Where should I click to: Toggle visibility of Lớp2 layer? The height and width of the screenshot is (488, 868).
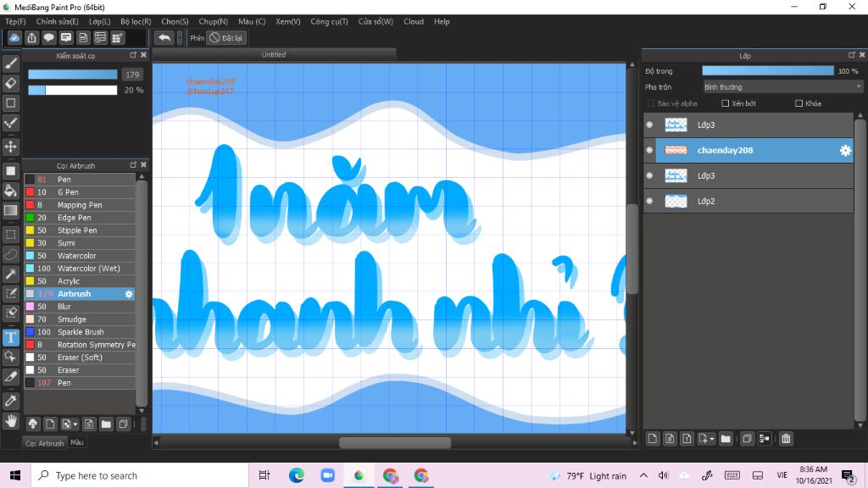point(649,202)
